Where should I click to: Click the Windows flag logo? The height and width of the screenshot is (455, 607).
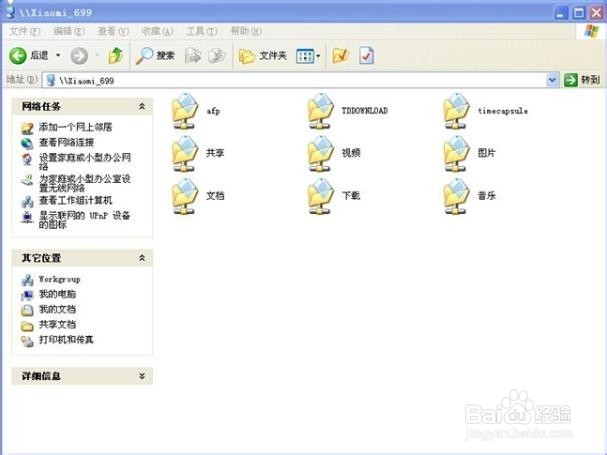tap(591, 31)
